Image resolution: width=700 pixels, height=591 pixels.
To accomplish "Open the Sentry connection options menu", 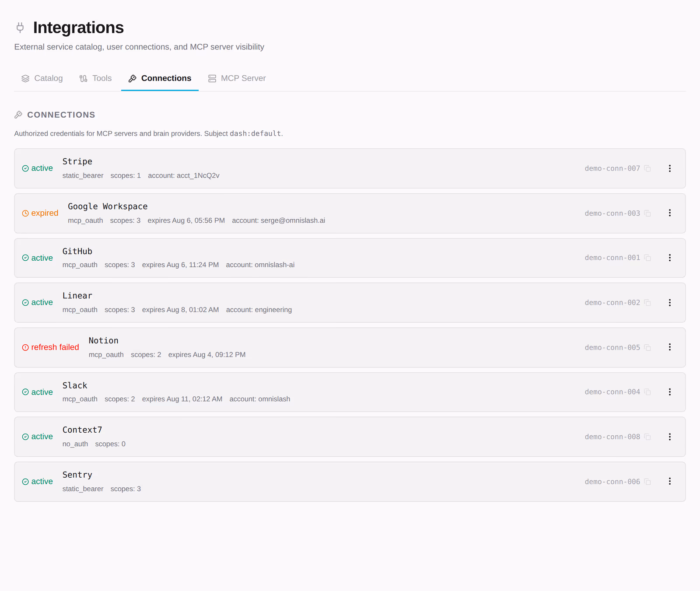I will coord(669,481).
